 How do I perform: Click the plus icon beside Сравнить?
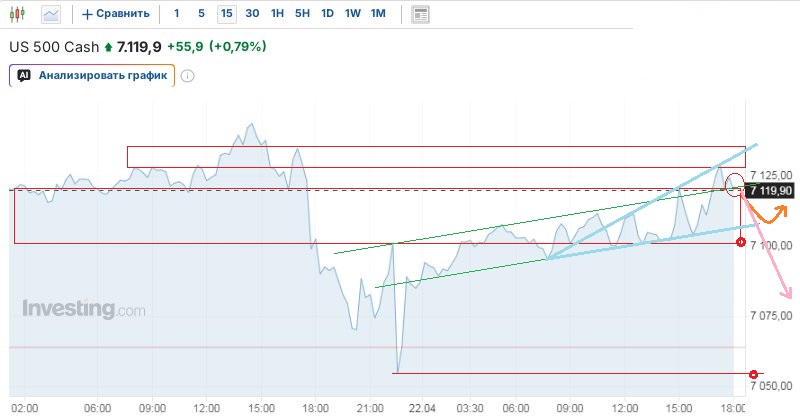pyautogui.click(x=87, y=14)
